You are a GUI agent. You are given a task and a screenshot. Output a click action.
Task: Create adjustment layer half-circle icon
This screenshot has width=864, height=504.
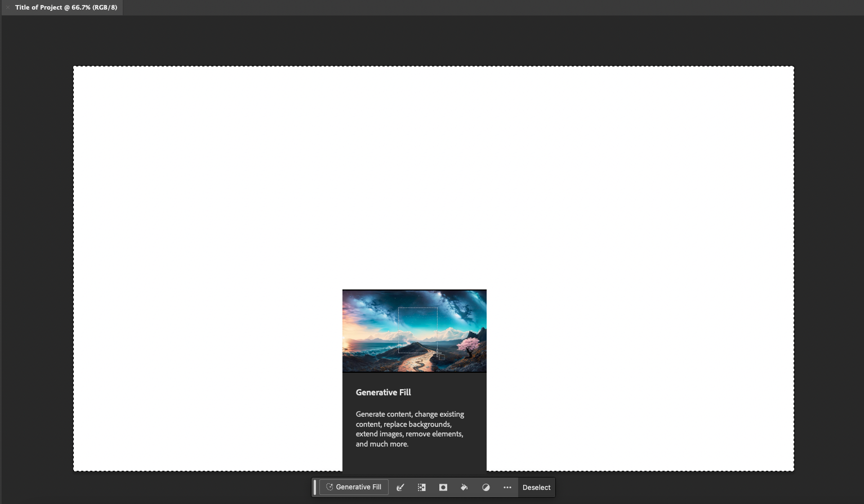tap(486, 487)
